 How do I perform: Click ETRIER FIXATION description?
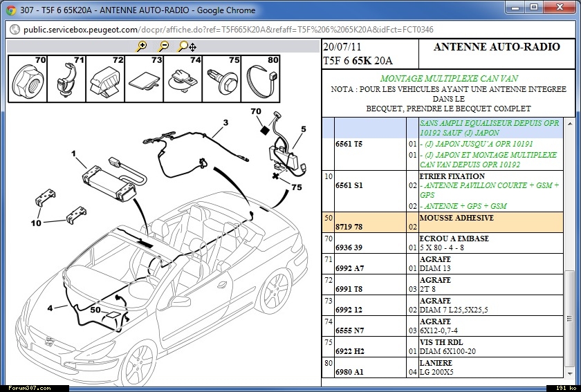tap(452, 176)
